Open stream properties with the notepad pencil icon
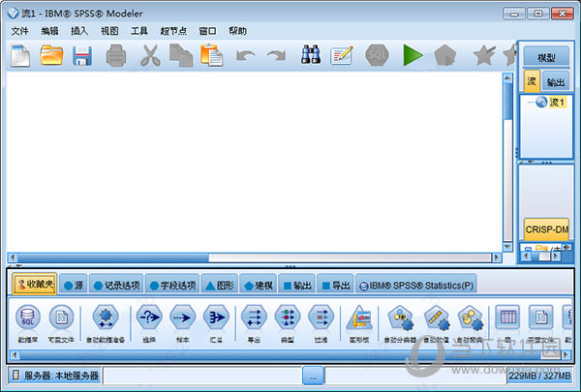Screen dimensions: 581x392 [x=341, y=55]
